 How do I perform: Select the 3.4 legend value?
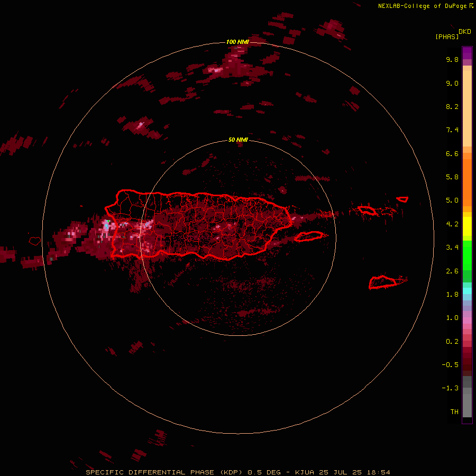[452, 248]
